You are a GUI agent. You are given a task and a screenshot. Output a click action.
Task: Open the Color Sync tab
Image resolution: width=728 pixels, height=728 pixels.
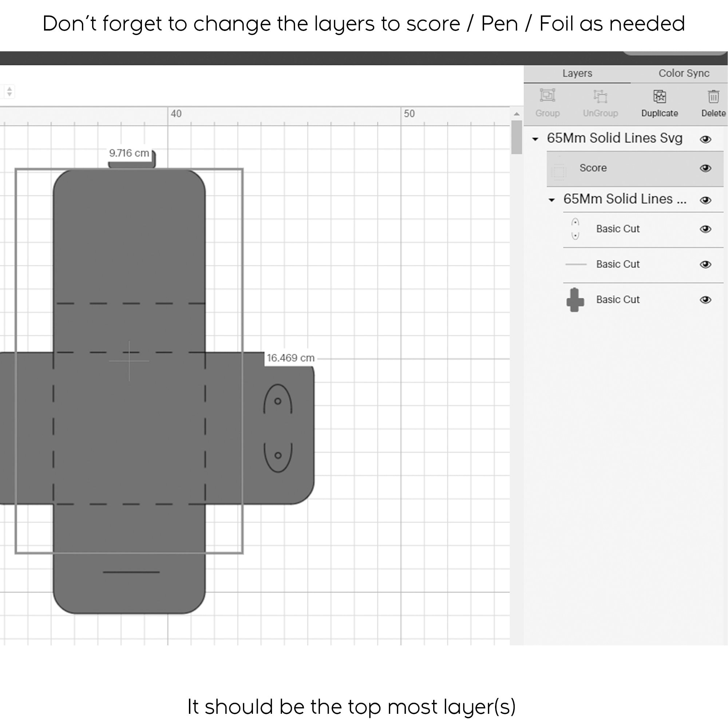(x=684, y=74)
